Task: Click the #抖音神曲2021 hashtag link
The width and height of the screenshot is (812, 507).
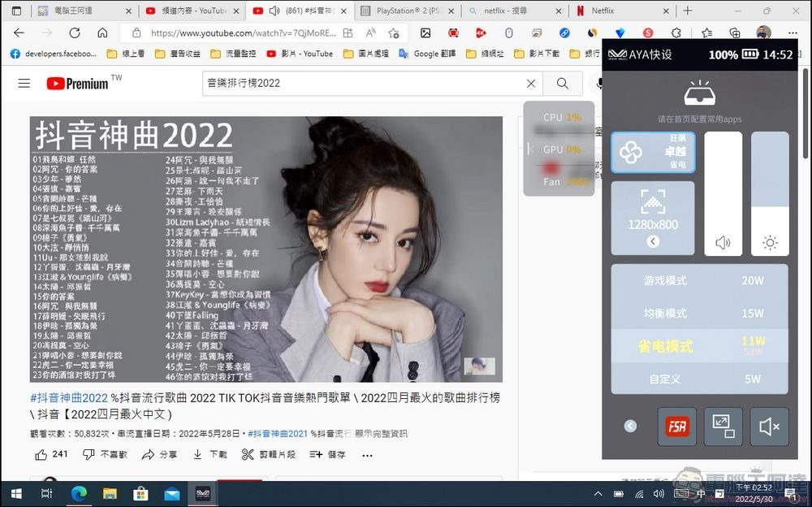Action: (278, 433)
